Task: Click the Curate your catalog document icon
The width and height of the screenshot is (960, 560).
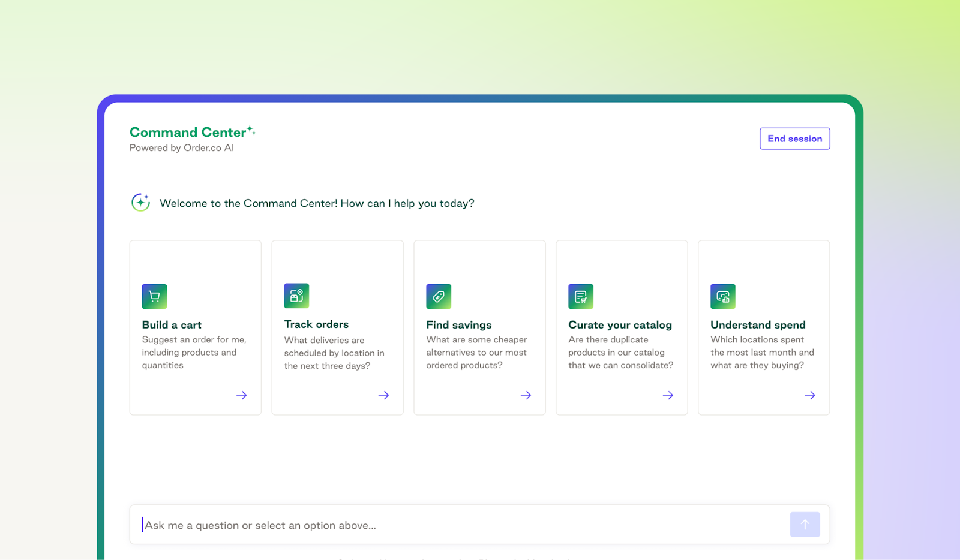Action: point(581,296)
